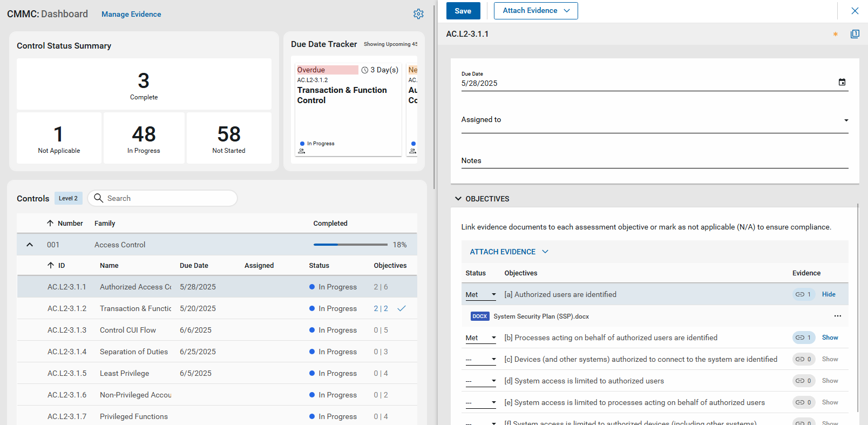Collapse the OBJECTIVES section
Image resolution: width=868 pixels, height=425 pixels.
458,199
